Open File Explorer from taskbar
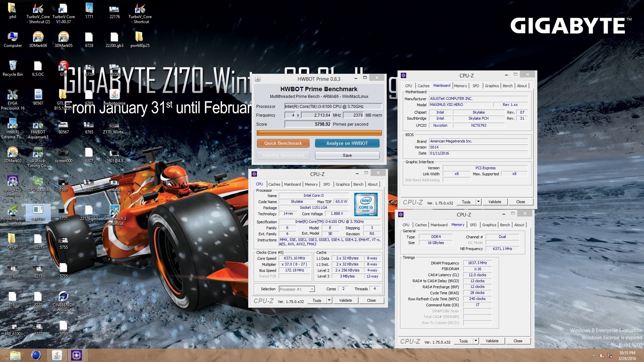This screenshot has width=644, height=362. point(15,355)
